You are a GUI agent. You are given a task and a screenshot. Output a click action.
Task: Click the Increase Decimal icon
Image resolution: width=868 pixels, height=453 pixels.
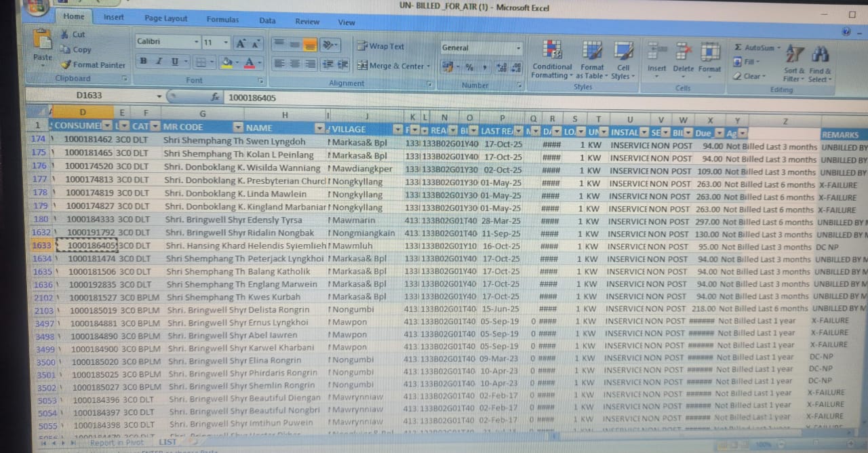tap(502, 66)
